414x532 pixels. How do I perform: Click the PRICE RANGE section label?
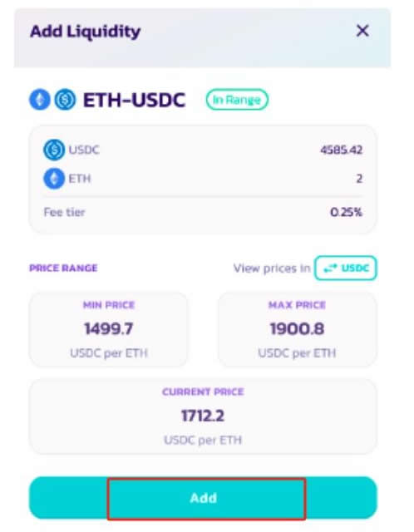click(63, 268)
